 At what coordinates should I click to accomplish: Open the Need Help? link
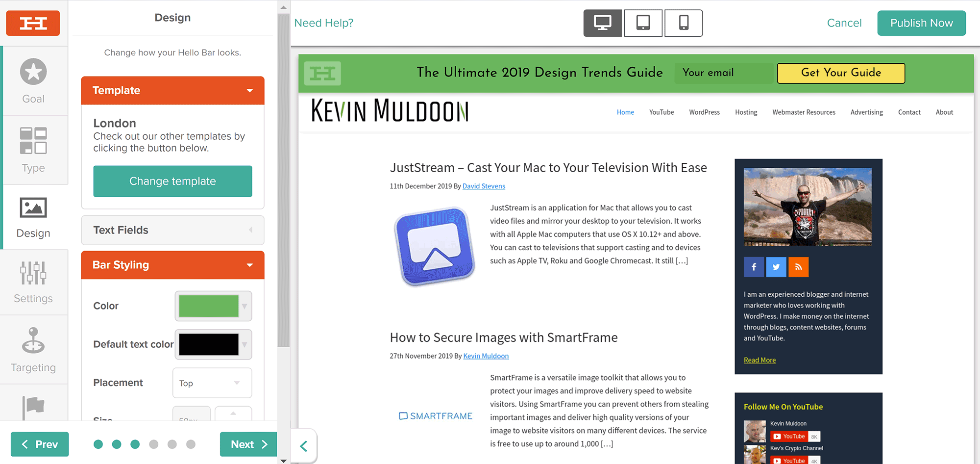323,23
